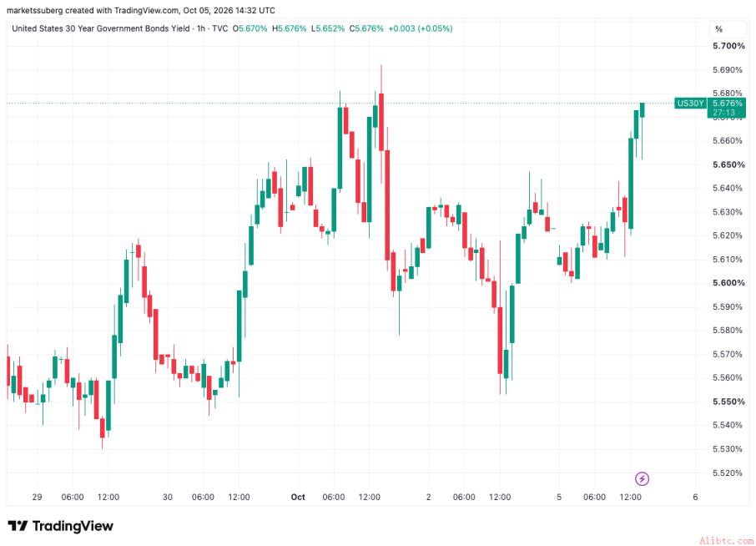The image size is (756, 546).
Task: Click the low value L5.652% in the legend
Action: pyautogui.click(x=328, y=28)
